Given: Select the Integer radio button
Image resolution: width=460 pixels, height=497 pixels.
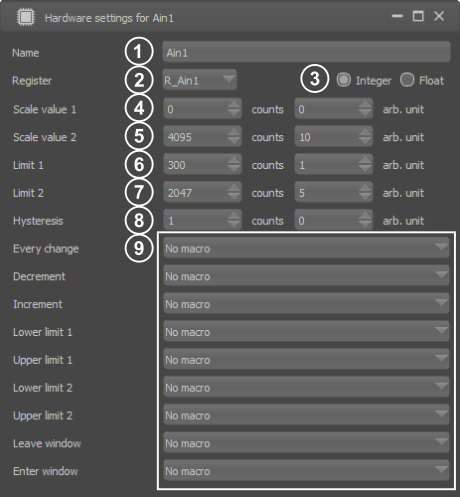Looking at the screenshot, I should point(343,80).
